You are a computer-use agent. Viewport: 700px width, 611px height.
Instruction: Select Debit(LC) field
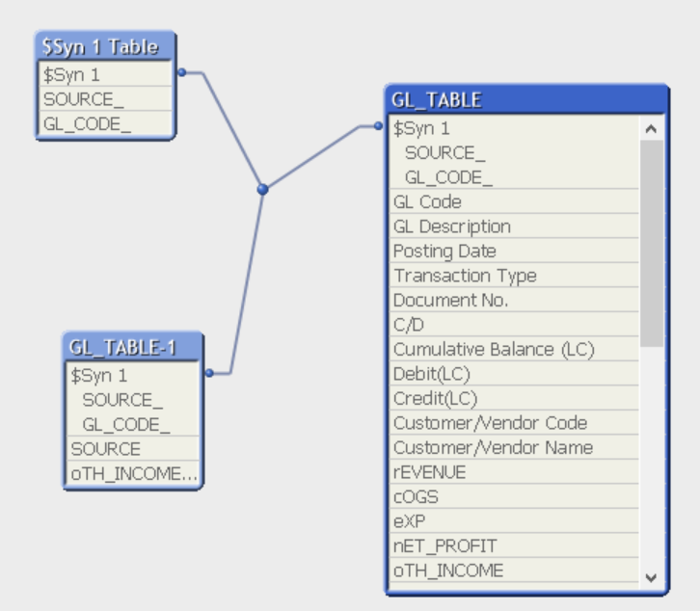coord(514,374)
